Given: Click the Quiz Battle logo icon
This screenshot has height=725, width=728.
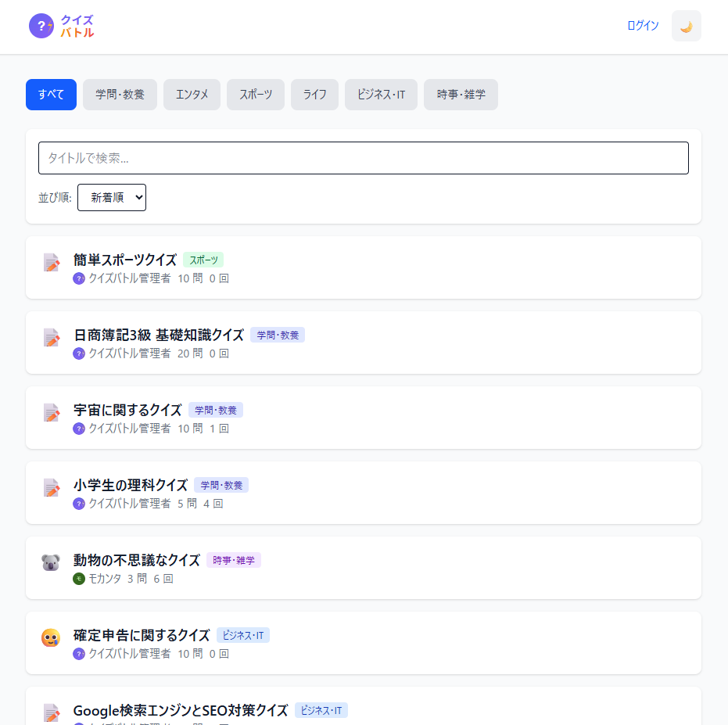Looking at the screenshot, I should pyautogui.click(x=41, y=27).
